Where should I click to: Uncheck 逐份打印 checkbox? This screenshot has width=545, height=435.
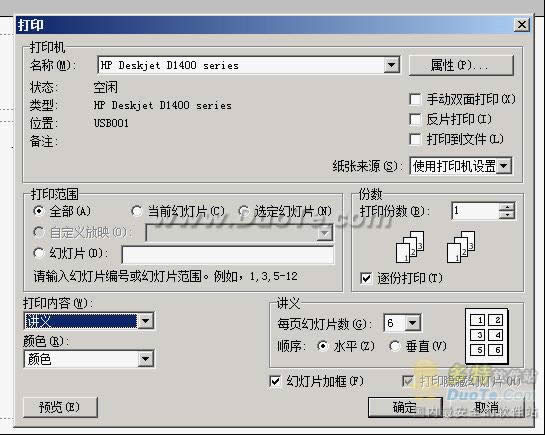coord(366,278)
